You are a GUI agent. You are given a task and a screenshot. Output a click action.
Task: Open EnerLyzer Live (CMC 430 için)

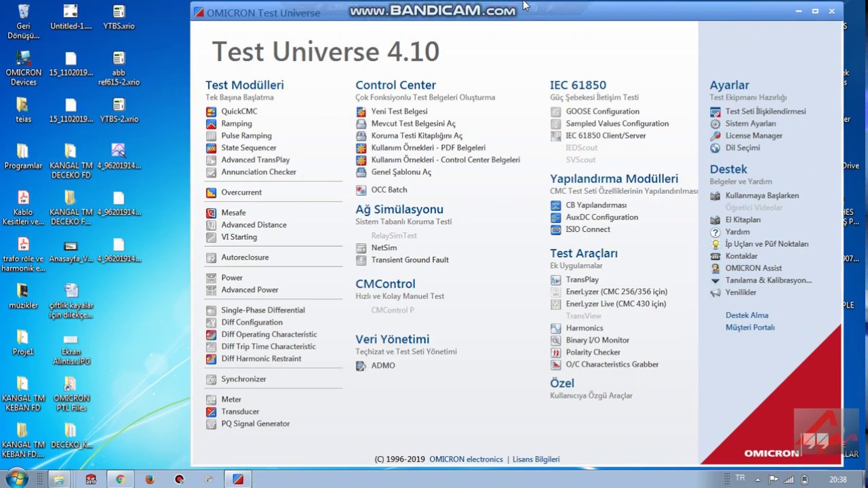click(616, 304)
